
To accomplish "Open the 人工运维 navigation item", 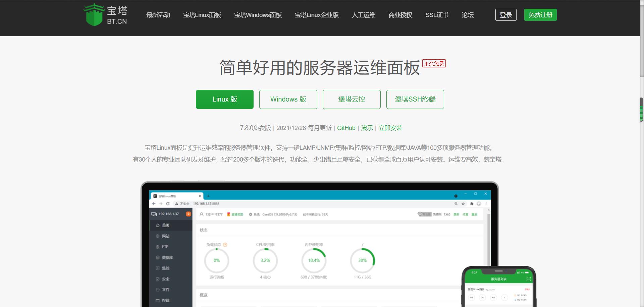I will [363, 15].
